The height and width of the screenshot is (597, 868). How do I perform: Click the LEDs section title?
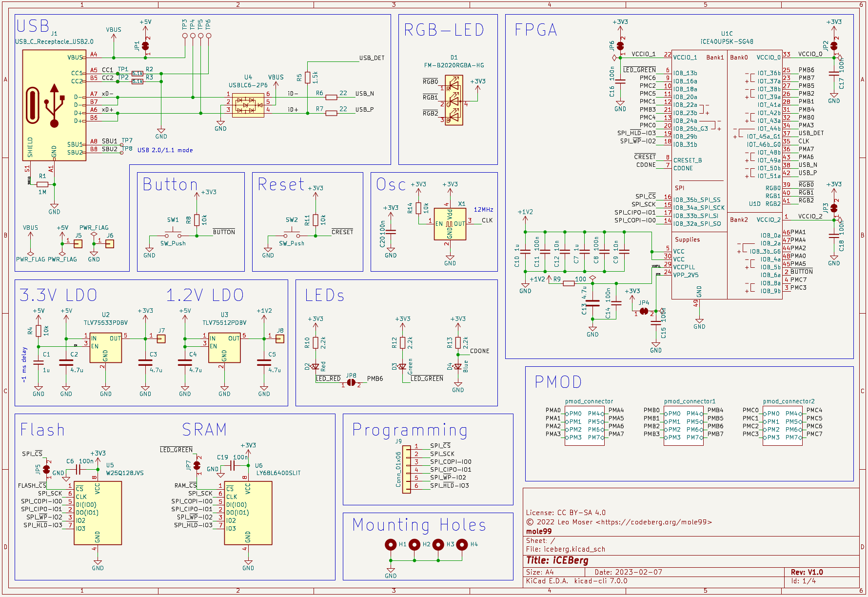325,295
